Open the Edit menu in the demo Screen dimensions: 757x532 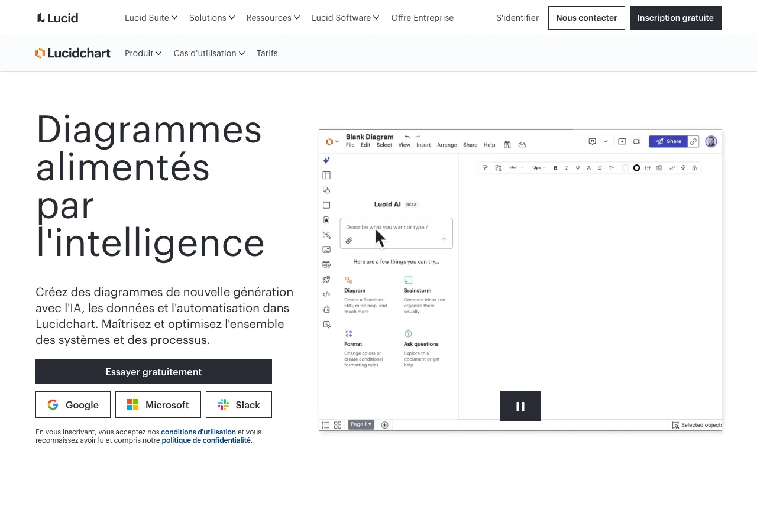click(365, 145)
